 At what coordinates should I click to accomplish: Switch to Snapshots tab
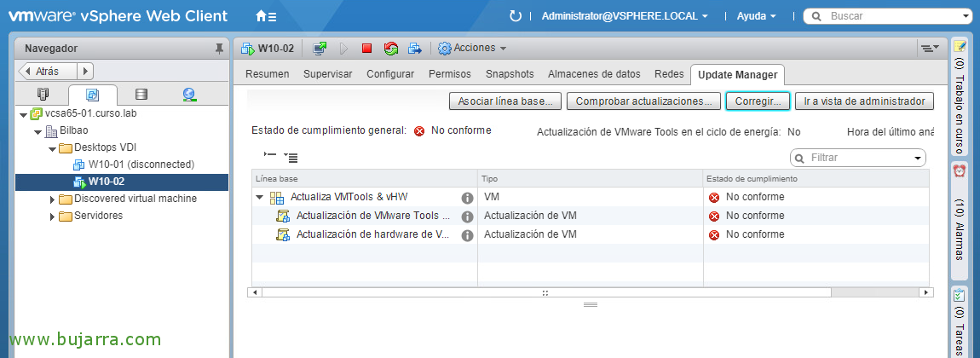point(510,73)
